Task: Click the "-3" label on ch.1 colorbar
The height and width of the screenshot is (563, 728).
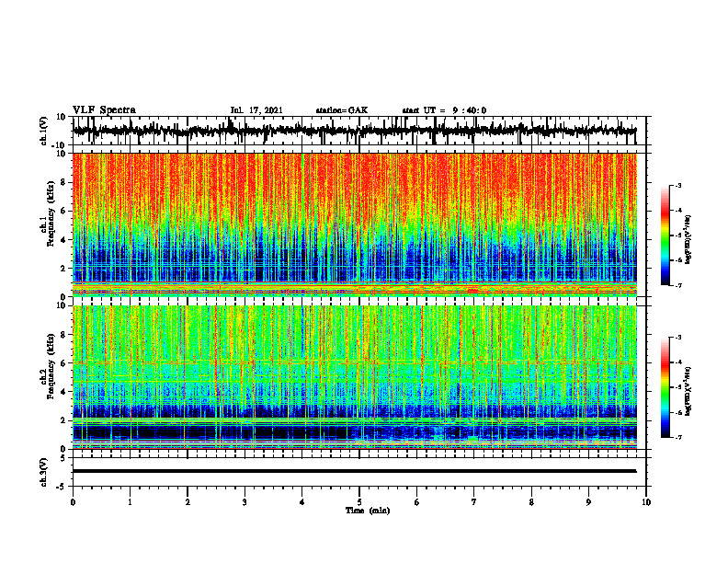Action: coord(678,186)
